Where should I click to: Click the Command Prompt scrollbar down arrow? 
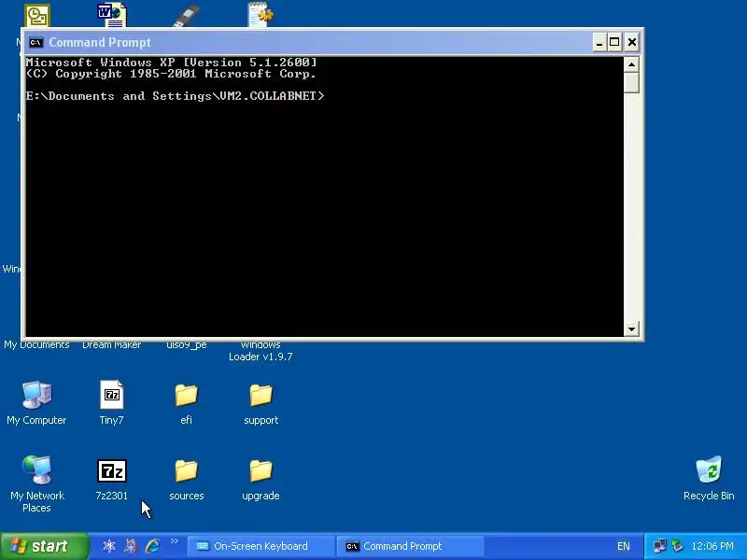631,329
